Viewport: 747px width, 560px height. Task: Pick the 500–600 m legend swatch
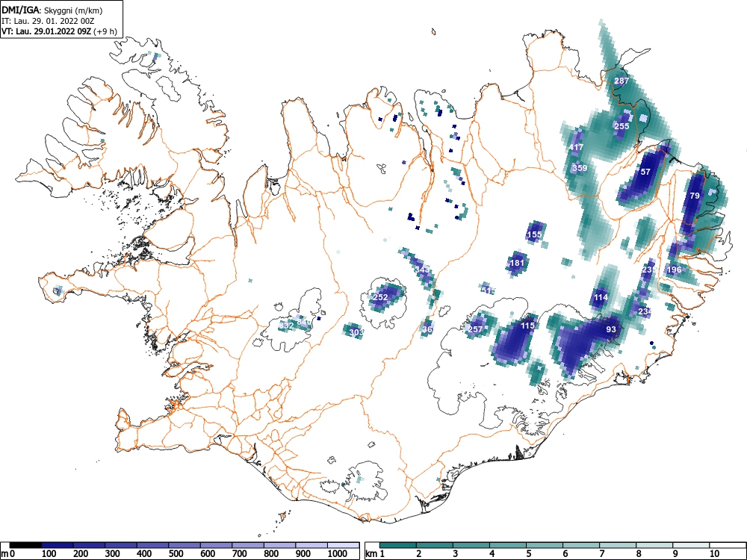[x=185, y=545]
